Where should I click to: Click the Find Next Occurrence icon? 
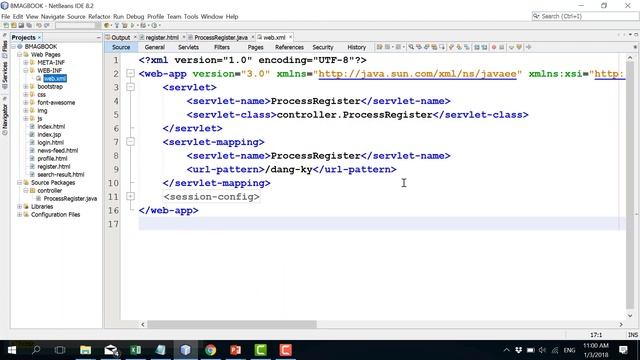[x=427, y=47]
